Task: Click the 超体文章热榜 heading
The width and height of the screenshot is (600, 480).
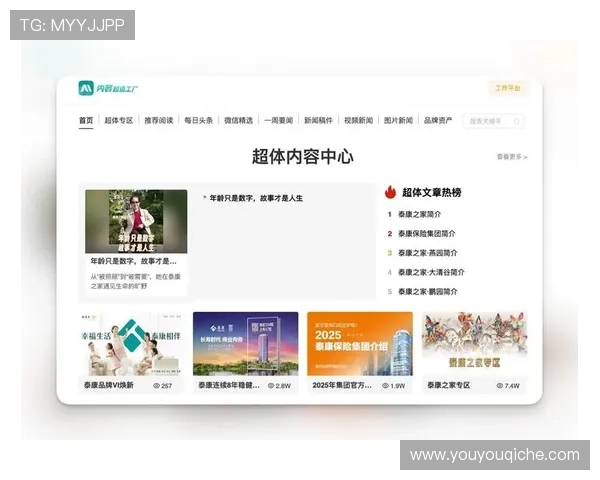Action: pyautogui.click(x=432, y=193)
